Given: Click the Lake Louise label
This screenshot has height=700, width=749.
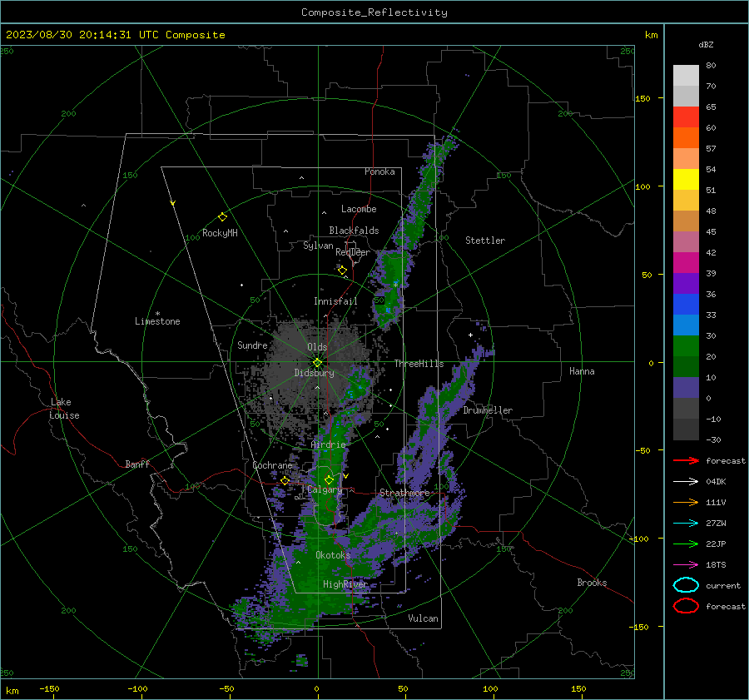Looking at the screenshot, I should pyautogui.click(x=64, y=409).
